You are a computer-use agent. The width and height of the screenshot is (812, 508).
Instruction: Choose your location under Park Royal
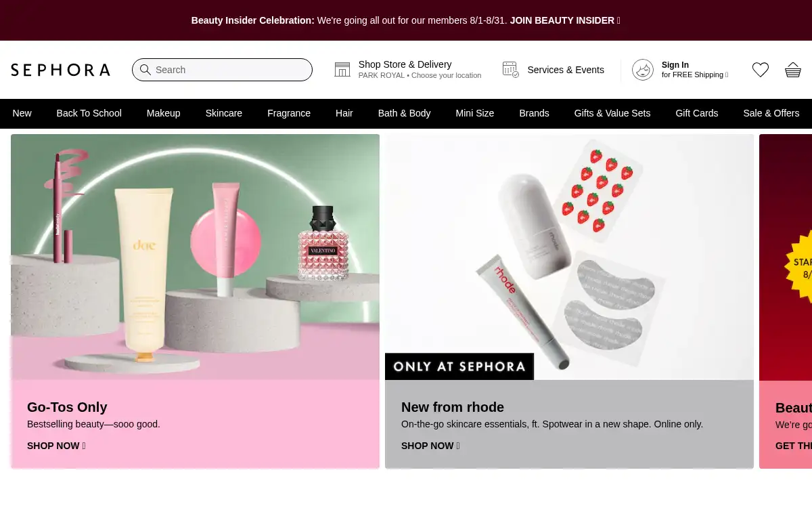tap(420, 75)
